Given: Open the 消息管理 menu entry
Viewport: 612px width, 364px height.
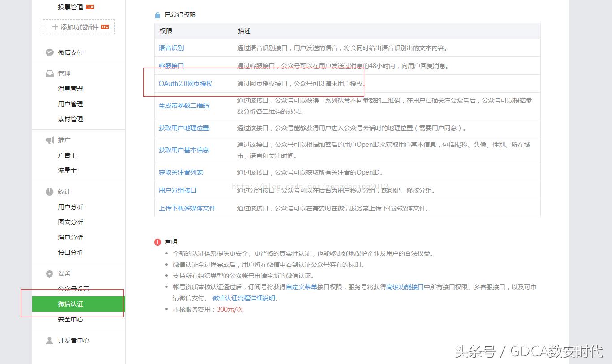Looking at the screenshot, I should 69,89.
